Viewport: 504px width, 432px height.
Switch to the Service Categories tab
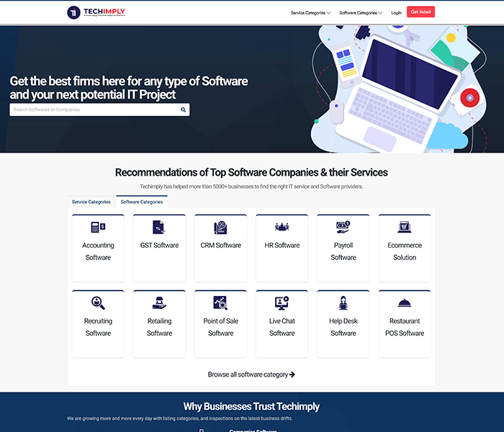tap(91, 202)
